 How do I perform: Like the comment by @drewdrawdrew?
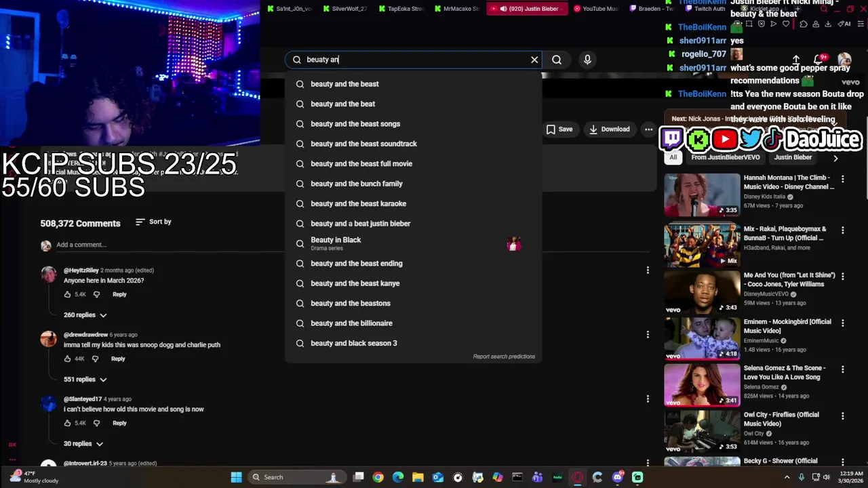[68, 359]
